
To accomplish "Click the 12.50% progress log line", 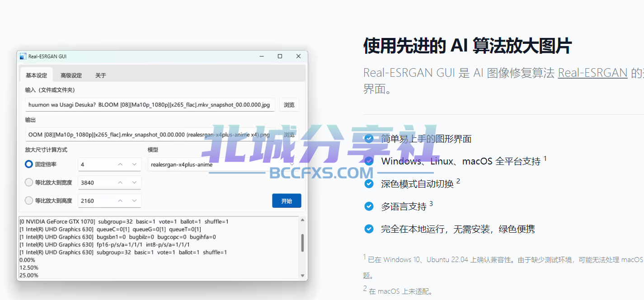I will [x=29, y=268].
